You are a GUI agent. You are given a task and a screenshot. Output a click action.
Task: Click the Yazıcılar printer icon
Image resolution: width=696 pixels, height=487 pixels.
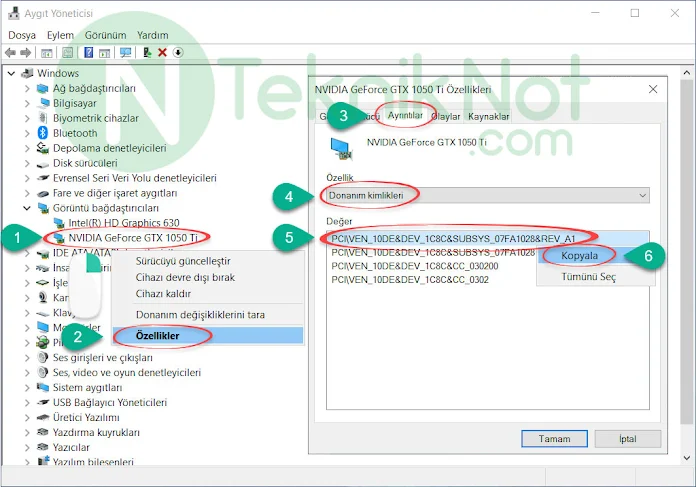pyautogui.click(x=43, y=447)
